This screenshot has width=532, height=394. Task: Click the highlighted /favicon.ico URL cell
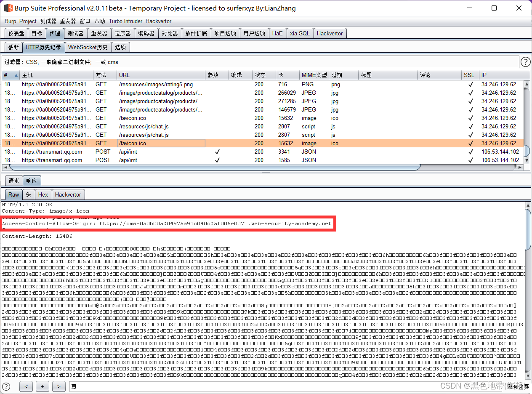[161, 143]
